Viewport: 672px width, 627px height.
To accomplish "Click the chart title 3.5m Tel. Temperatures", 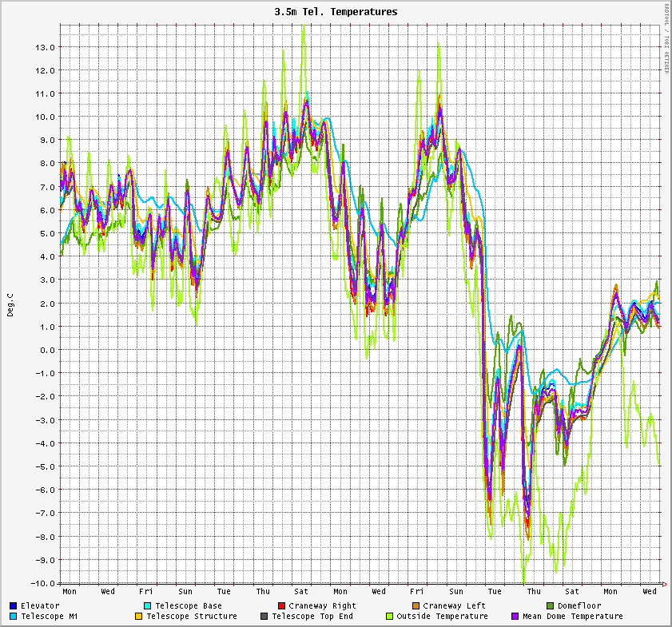I will pos(336,12).
